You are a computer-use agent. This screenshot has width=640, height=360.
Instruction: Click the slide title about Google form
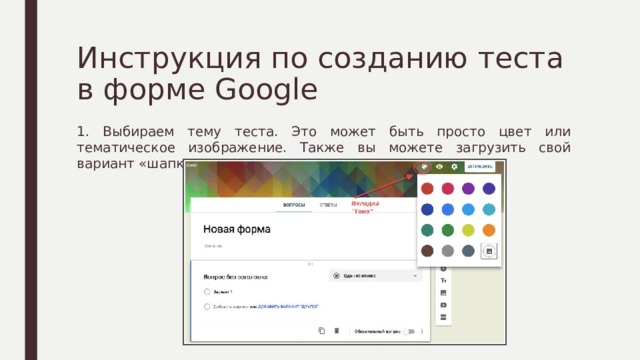pyautogui.click(x=320, y=73)
